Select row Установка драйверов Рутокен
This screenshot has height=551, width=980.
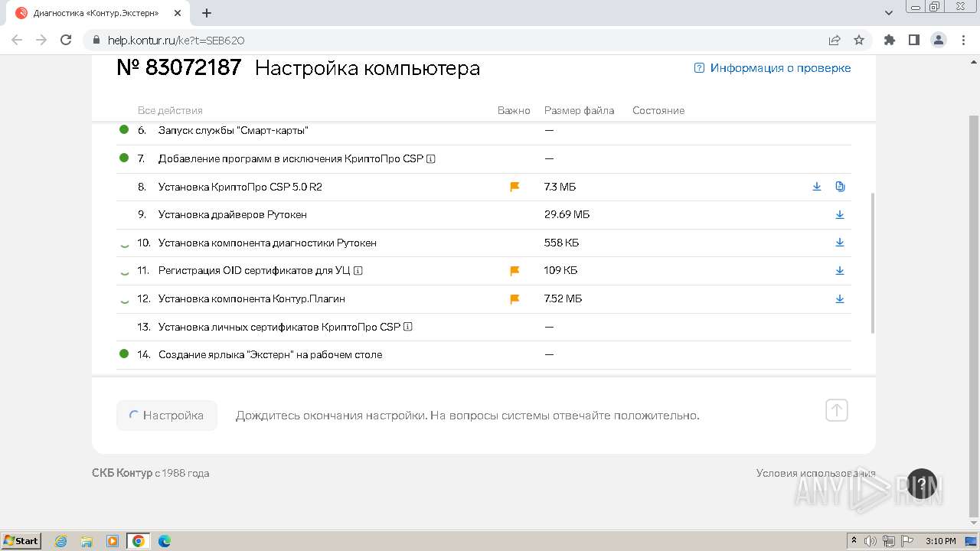click(484, 215)
